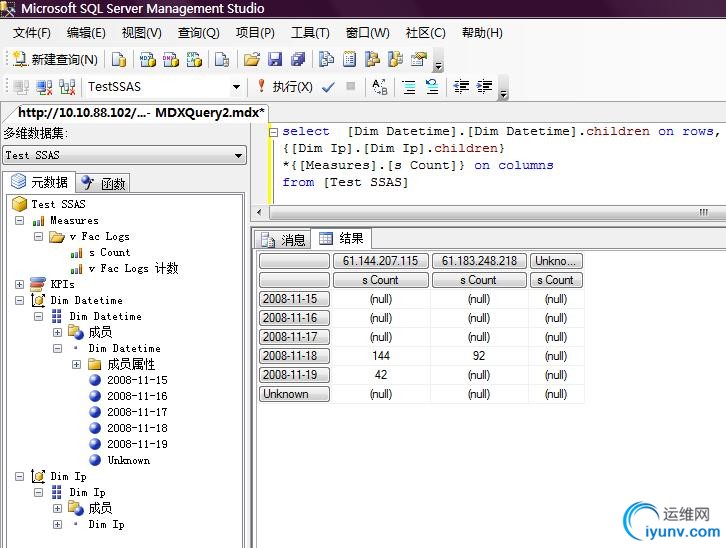The image size is (726, 548).
Task: Click the Parse checkmark icon
Action: (x=328, y=87)
